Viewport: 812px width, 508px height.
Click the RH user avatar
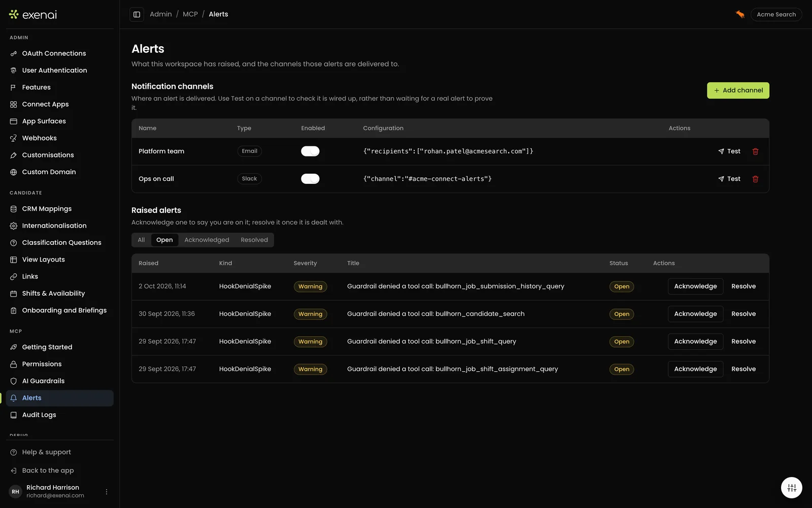pyautogui.click(x=16, y=492)
